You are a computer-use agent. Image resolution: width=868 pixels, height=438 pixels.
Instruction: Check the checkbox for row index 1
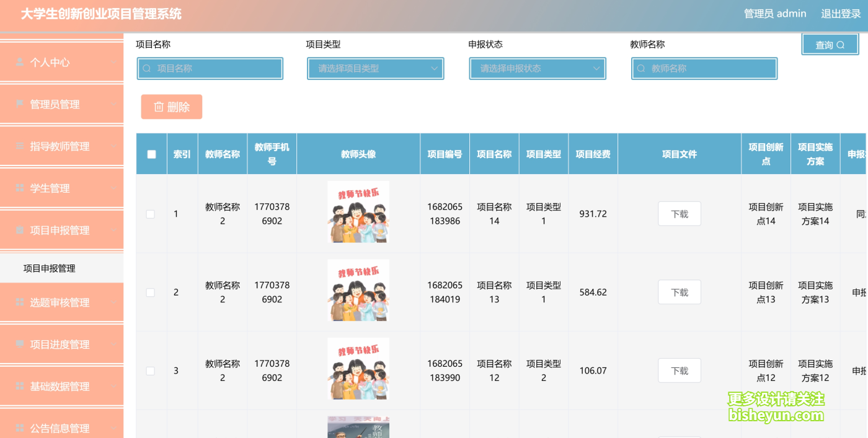coord(151,214)
